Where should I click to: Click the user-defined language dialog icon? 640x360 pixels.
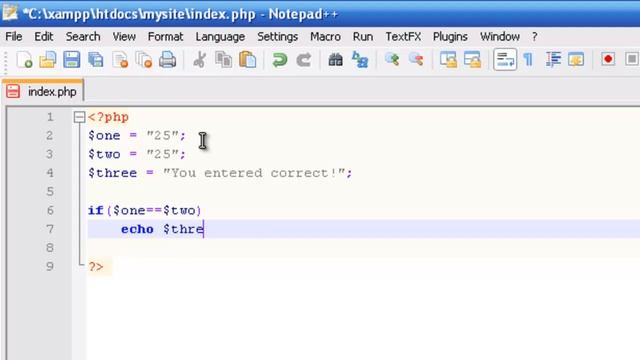coord(576,60)
